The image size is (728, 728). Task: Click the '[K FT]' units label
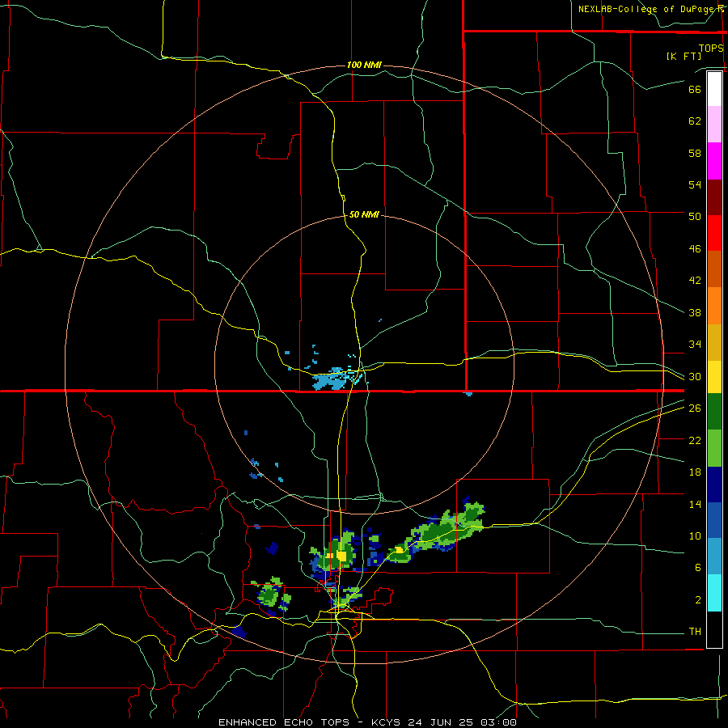[684, 56]
